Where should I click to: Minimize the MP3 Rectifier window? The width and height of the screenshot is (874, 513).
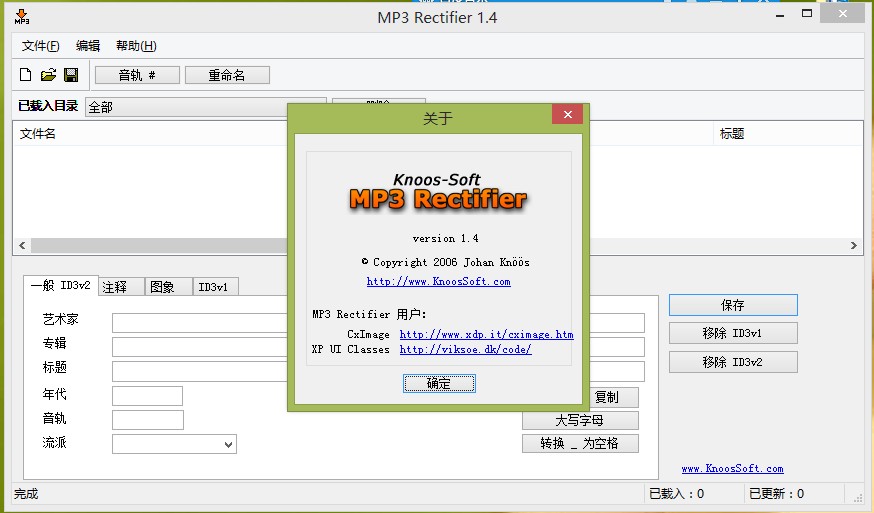(x=780, y=15)
